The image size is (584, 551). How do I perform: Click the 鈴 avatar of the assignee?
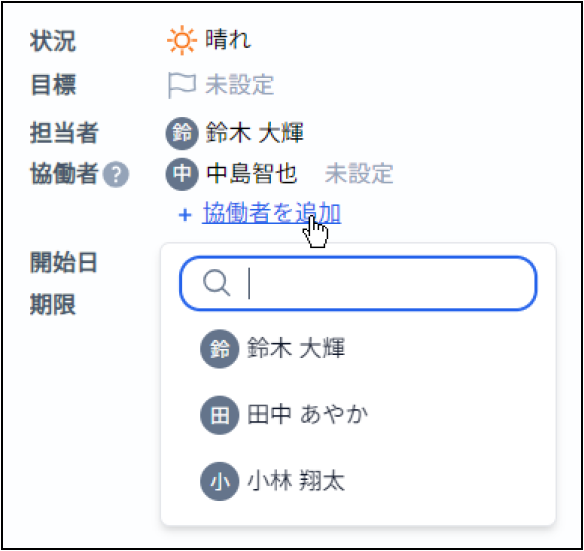(182, 133)
